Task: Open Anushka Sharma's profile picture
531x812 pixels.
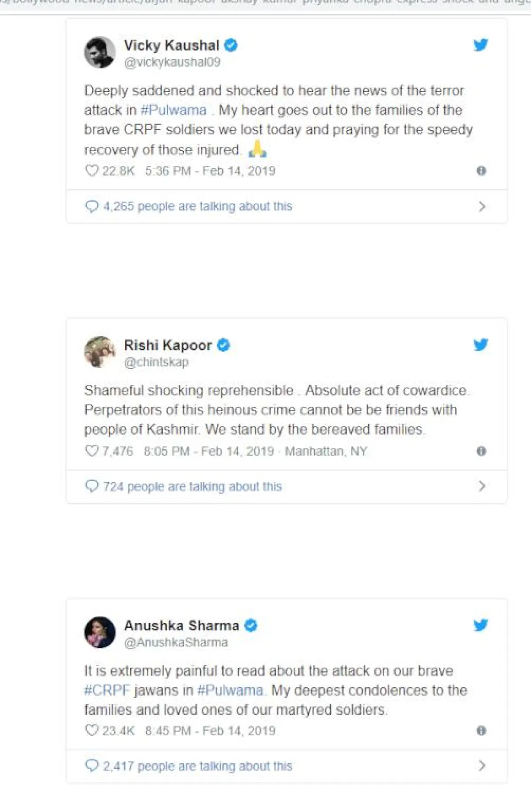Action: (100, 632)
